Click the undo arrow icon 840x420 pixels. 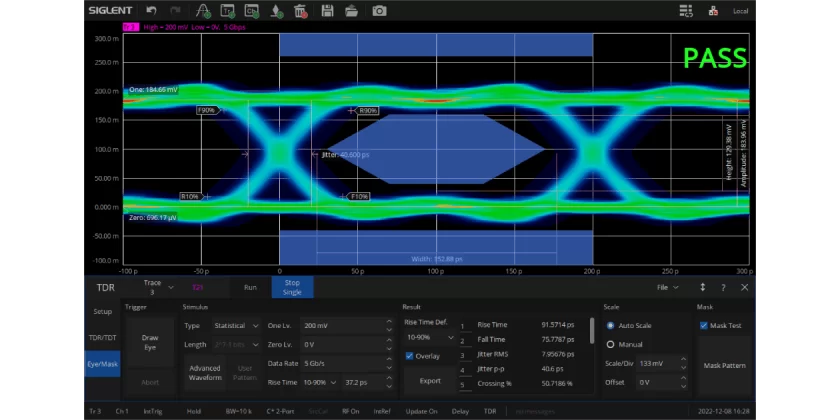point(151,11)
